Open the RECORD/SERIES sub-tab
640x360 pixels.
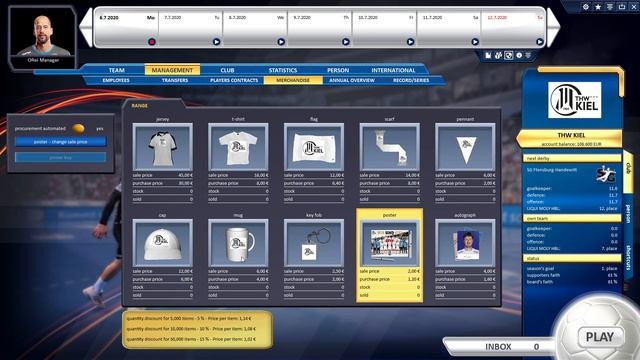411,80
